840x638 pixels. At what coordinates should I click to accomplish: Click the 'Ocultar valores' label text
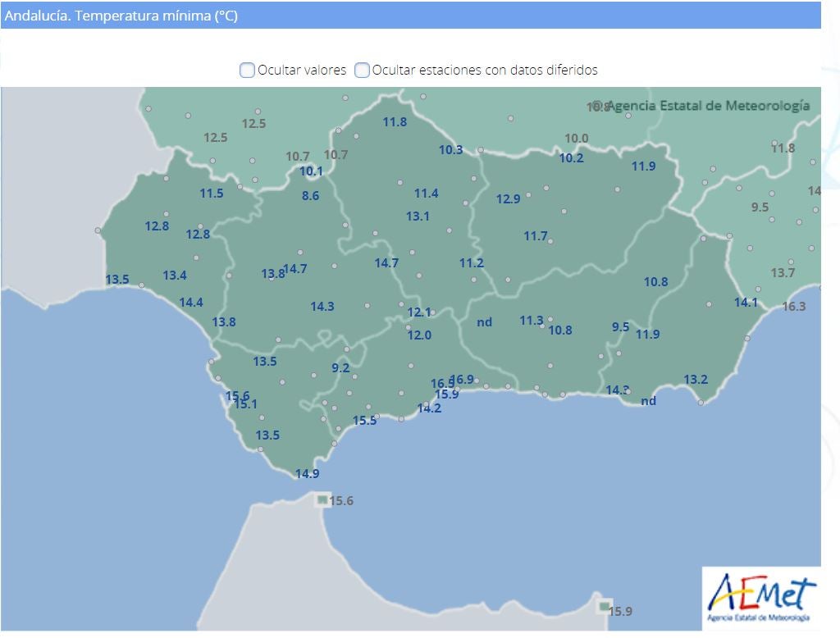coord(302,70)
